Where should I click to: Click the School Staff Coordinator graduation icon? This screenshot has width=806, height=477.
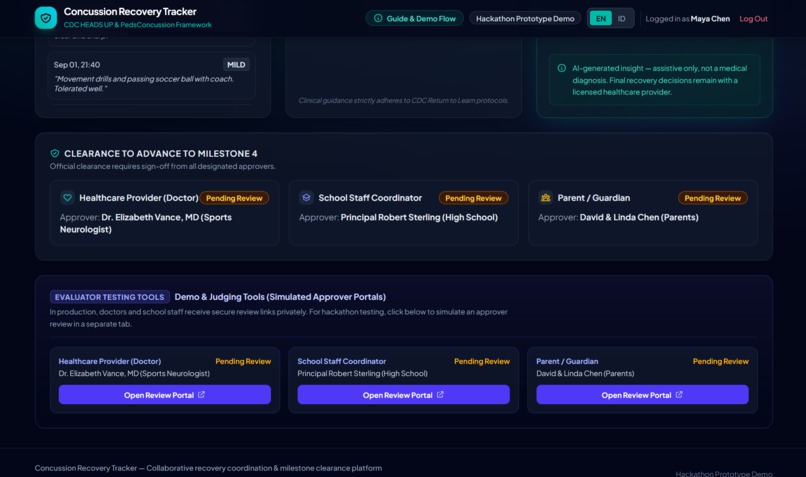tap(306, 197)
